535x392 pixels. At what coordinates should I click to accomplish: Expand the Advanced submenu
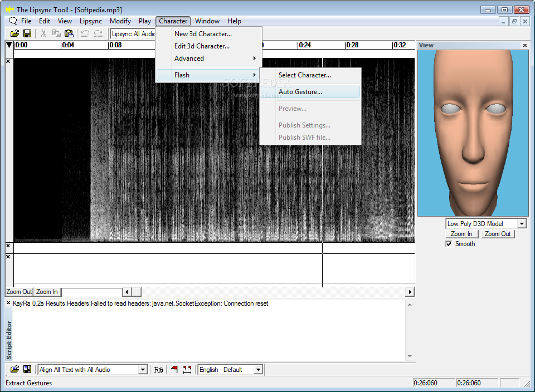click(209, 58)
